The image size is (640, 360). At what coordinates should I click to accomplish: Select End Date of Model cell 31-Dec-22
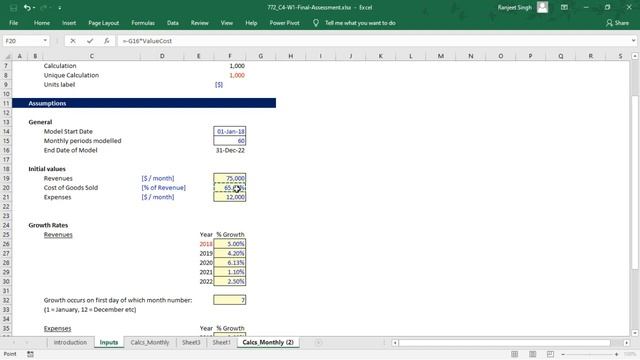[229, 150]
